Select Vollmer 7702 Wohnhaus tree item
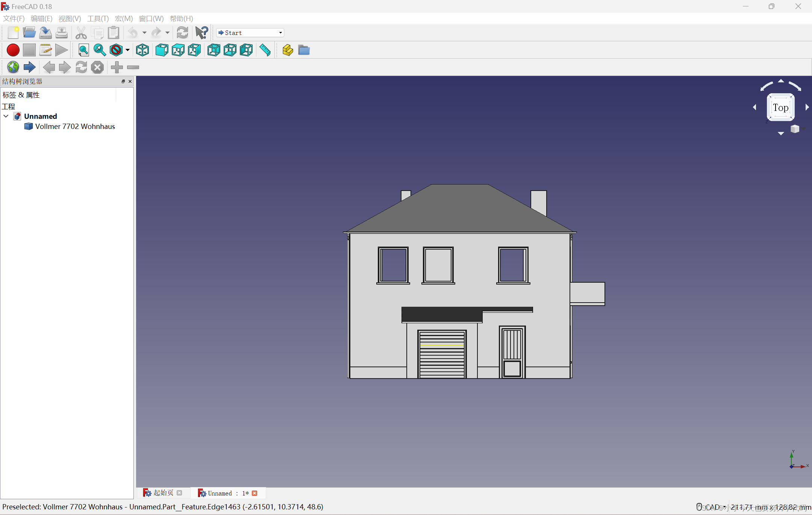 point(75,127)
